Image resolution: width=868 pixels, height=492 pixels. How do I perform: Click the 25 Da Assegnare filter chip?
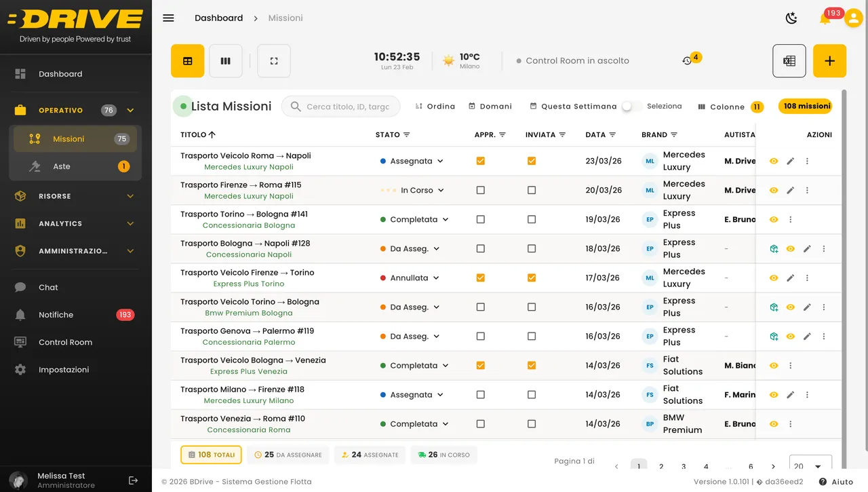(288, 455)
